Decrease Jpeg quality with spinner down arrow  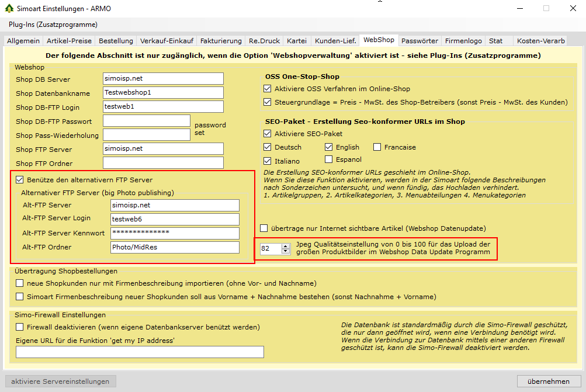[x=286, y=251]
